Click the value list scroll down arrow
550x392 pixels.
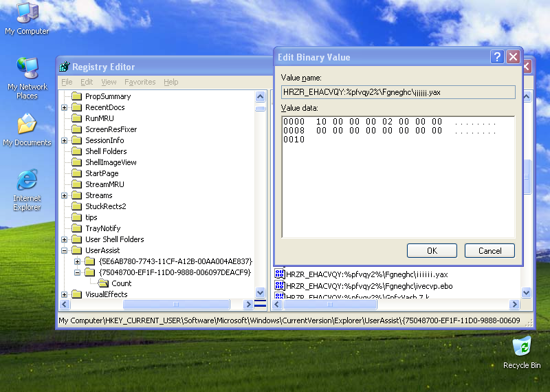click(526, 292)
